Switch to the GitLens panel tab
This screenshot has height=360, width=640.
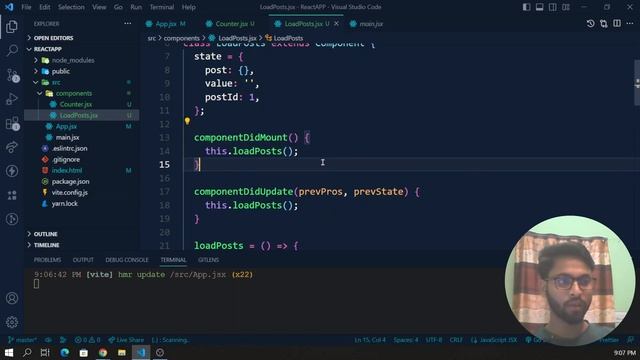[209, 260]
